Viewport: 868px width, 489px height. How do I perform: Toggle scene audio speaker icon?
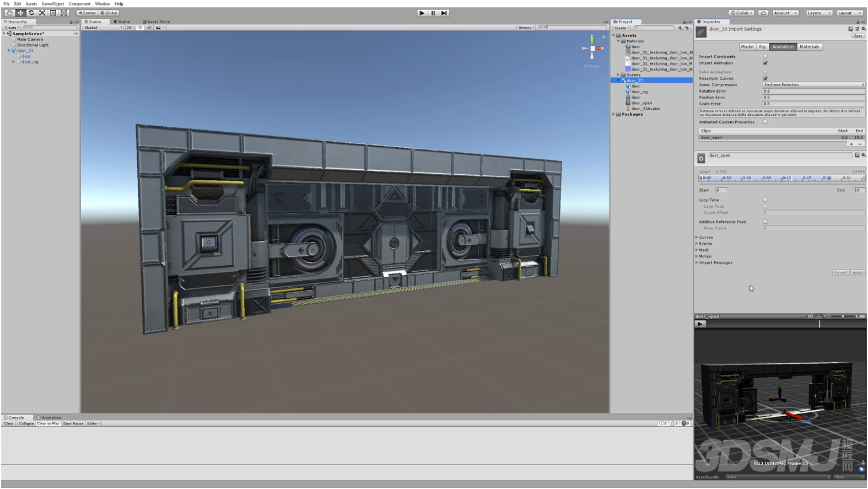click(x=149, y=27)
